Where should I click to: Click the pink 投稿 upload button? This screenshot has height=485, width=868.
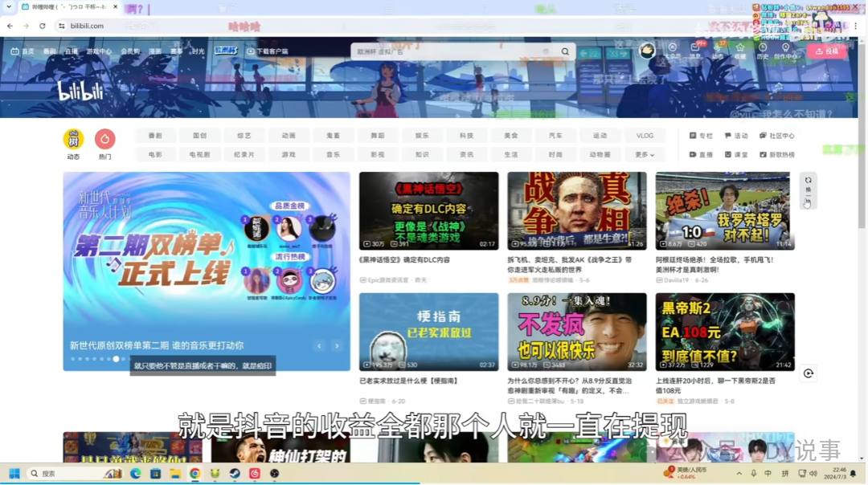pos(827,51)
